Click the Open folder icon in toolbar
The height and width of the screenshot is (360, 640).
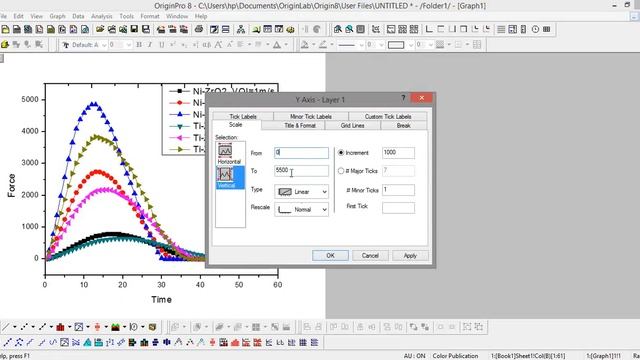click(x=100, y=29)
